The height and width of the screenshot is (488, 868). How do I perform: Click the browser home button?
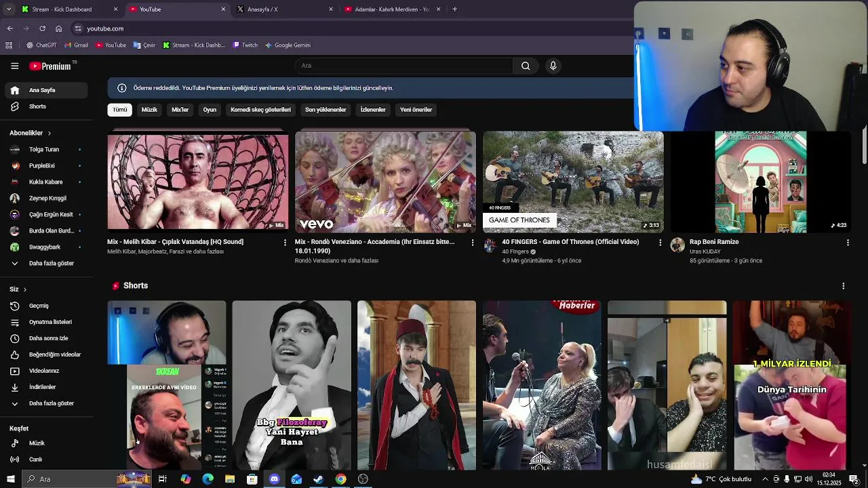tap(59, 28)
